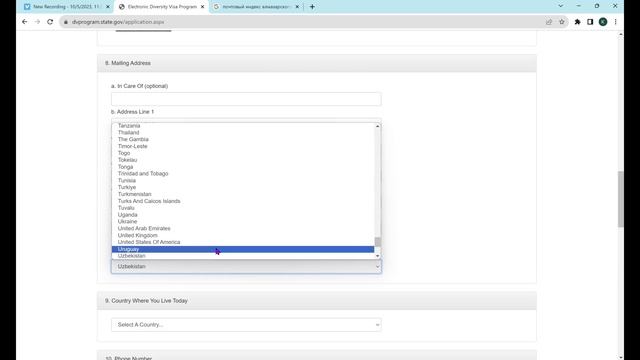
Task: Click the page scrollbar down arrow
Action: (621, 357)
